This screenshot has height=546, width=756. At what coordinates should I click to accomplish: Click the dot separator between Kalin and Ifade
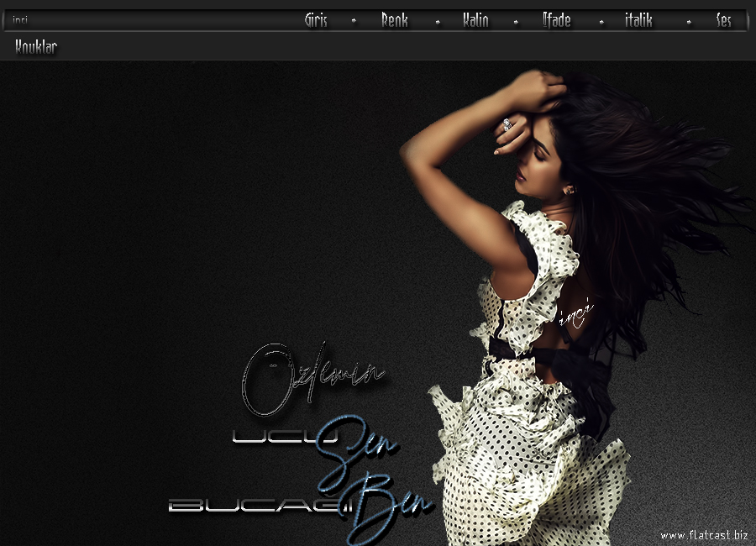tap(516, 22)
